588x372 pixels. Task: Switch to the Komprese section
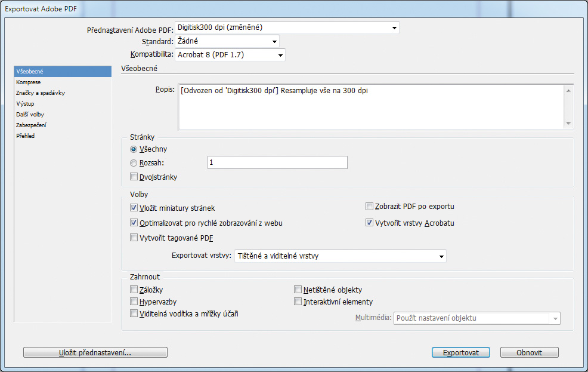click(x=63, y=82)
